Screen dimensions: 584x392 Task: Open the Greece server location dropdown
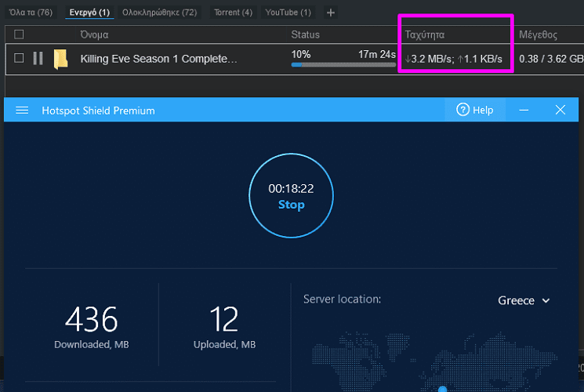tap(524, 300)
